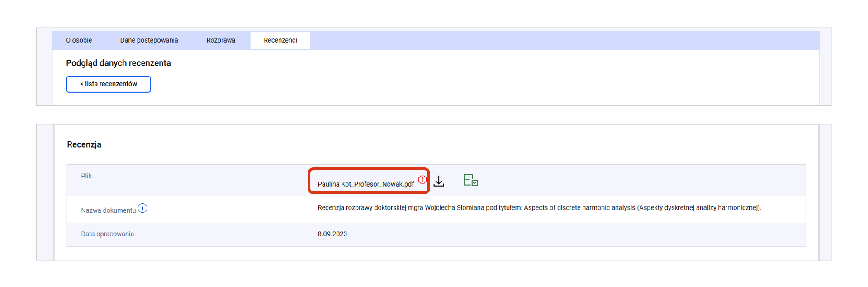Click the Data opracowania label

(x=107, y=234)
